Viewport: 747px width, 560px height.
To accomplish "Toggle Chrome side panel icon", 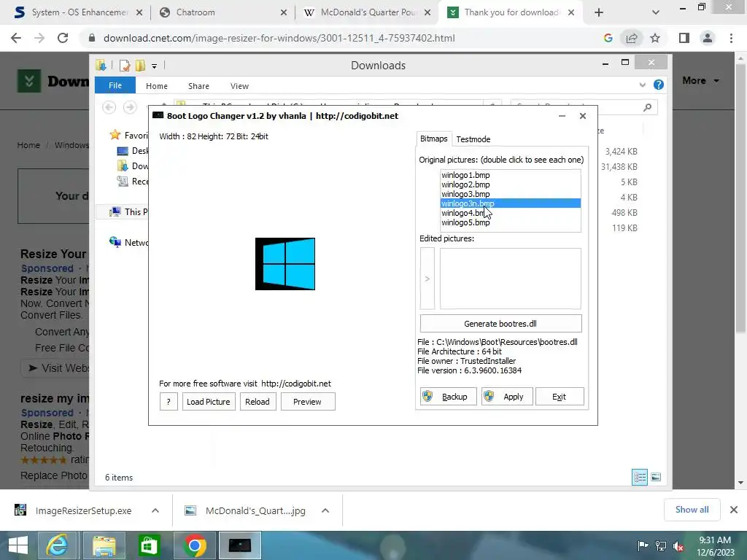I will pos(684,38).
